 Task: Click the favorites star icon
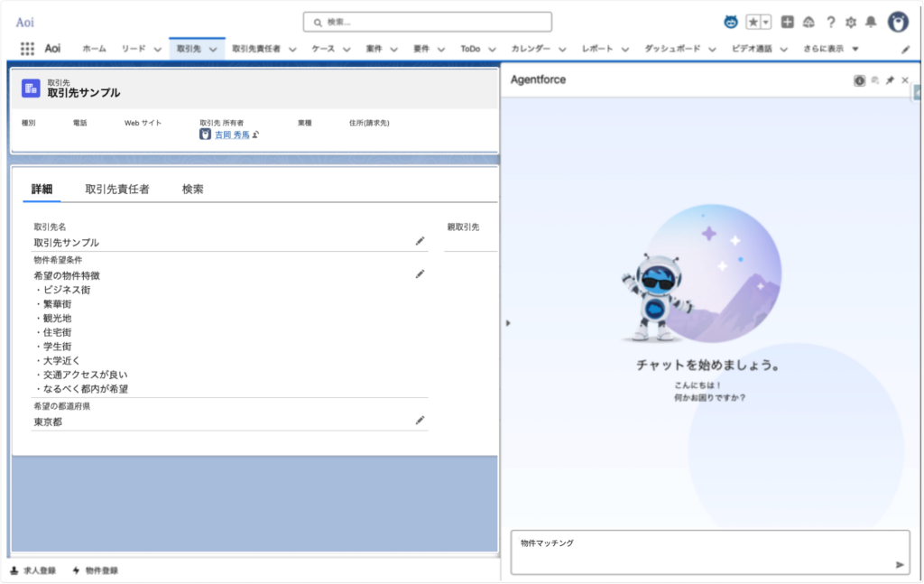coord(753,22)
